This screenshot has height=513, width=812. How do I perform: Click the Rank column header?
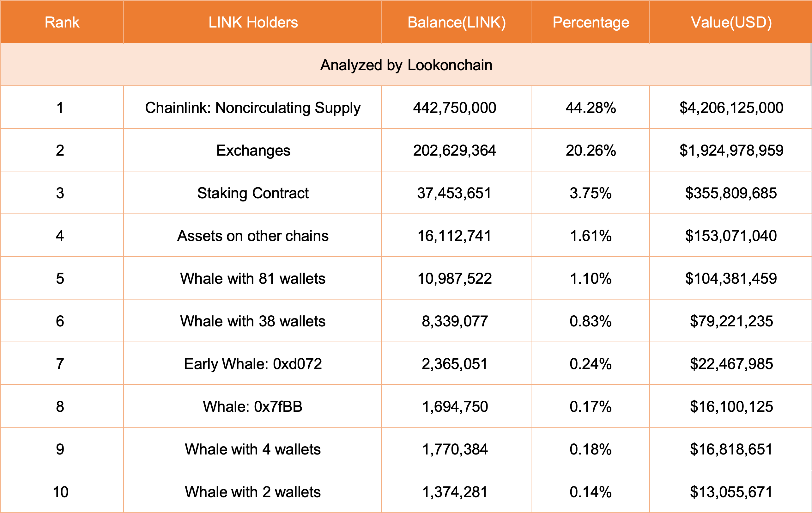click(x=62, y=22)
